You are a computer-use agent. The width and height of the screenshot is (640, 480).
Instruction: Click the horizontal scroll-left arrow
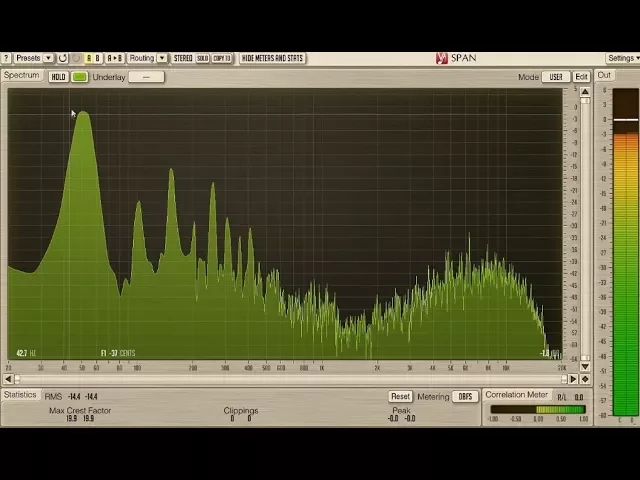(x=8, y=379)
